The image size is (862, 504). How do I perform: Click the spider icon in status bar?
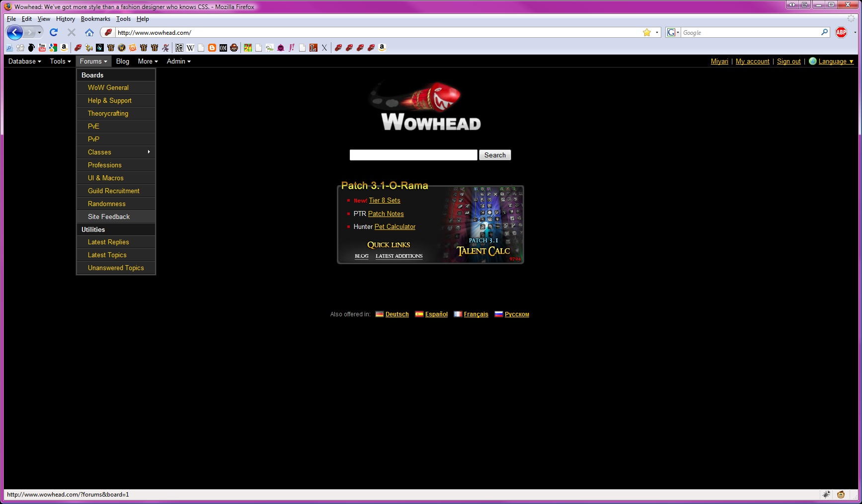[826, 495]
